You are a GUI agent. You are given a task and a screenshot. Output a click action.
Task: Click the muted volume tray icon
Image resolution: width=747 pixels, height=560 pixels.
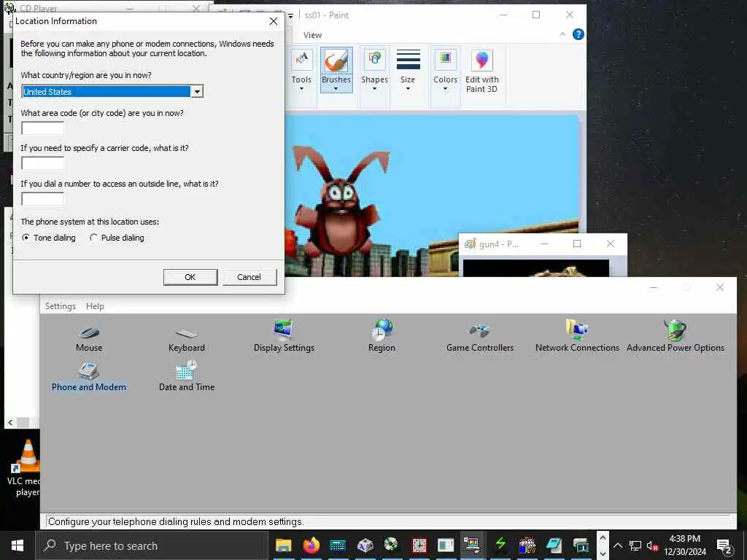[652, 545]
